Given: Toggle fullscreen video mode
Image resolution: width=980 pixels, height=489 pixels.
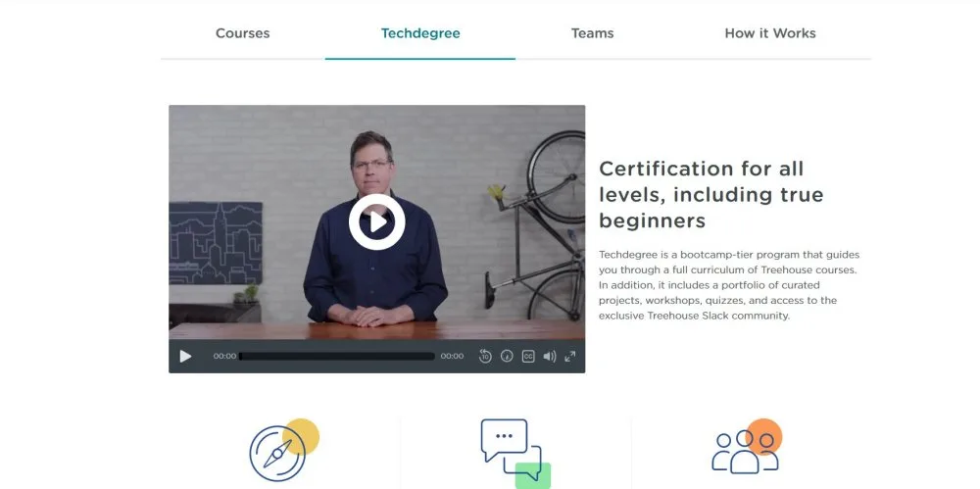Looking at the screenshot, I should pyautogui.click(x=570, y=357).
